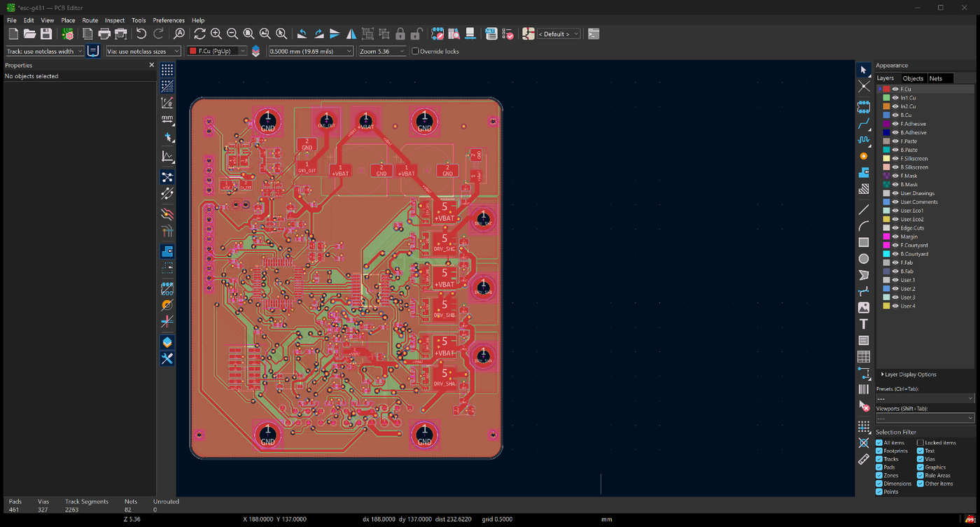This screenshot has width=980, height=527.
Task: Select the Add Table tool
Action: pos(864,357)
